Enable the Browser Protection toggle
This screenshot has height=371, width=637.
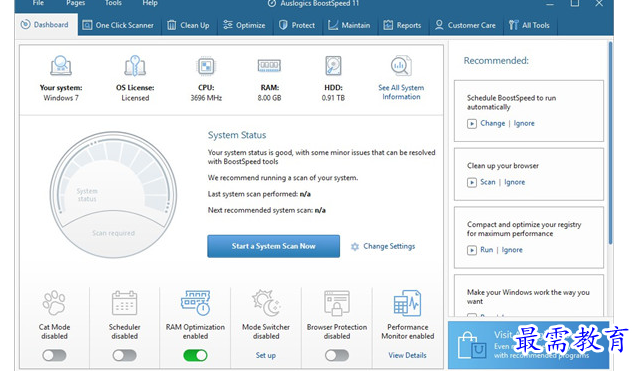[x=337, y=356]
